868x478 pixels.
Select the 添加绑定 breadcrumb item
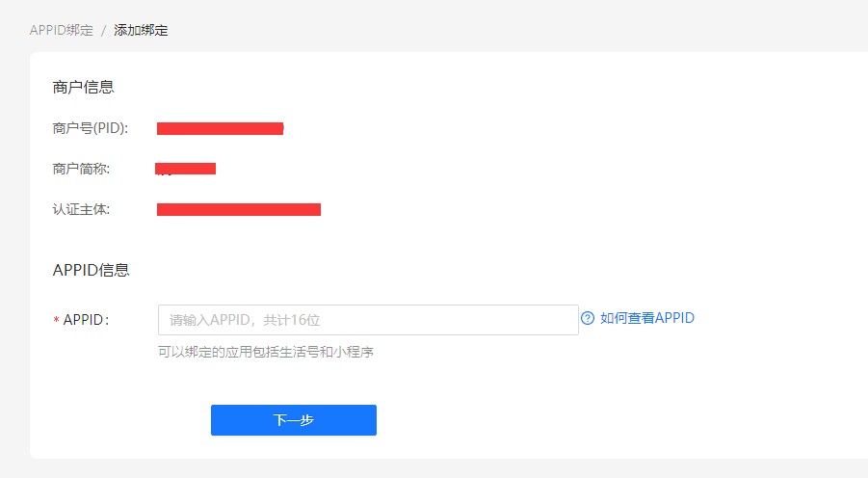pos(141,30)
